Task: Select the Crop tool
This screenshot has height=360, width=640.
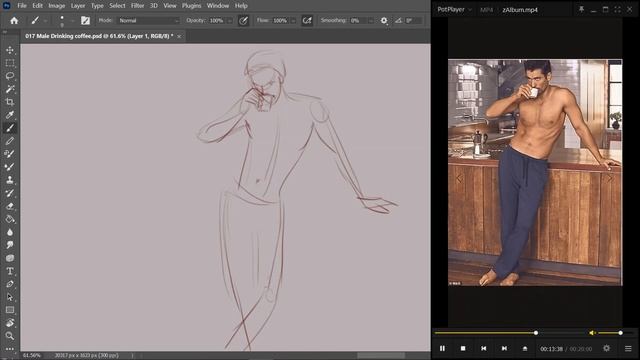Action: pos(10,102)
